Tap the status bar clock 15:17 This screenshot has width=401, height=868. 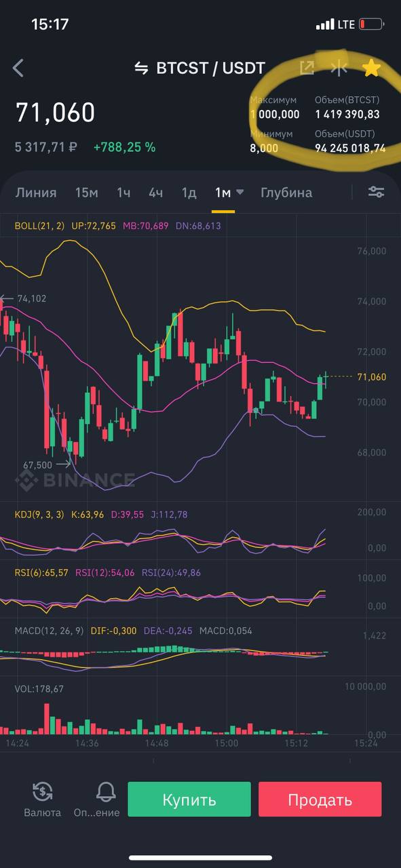(x=50, y=24)
